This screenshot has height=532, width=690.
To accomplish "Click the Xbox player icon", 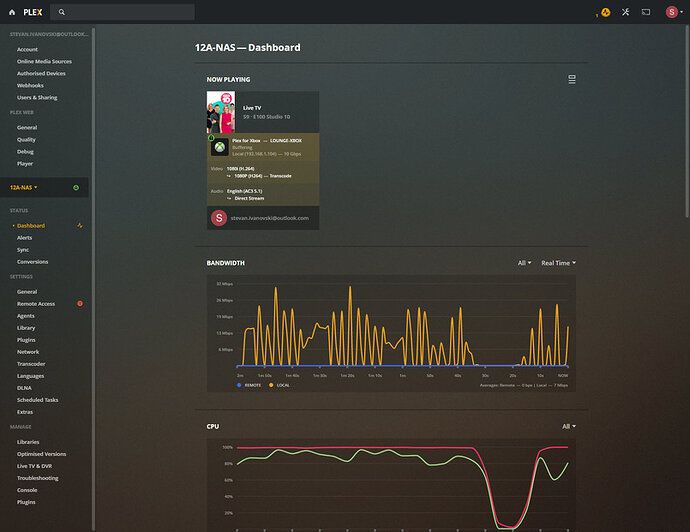I will point(220,147).
